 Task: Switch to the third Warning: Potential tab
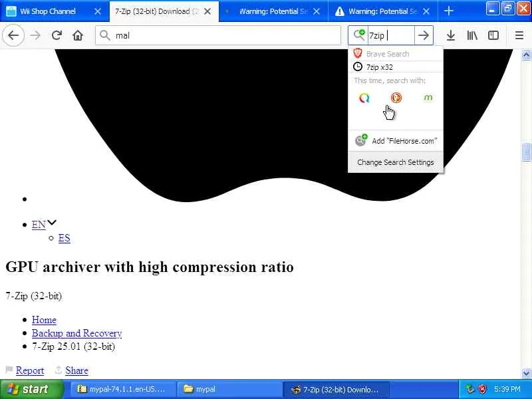coord(273,11)
